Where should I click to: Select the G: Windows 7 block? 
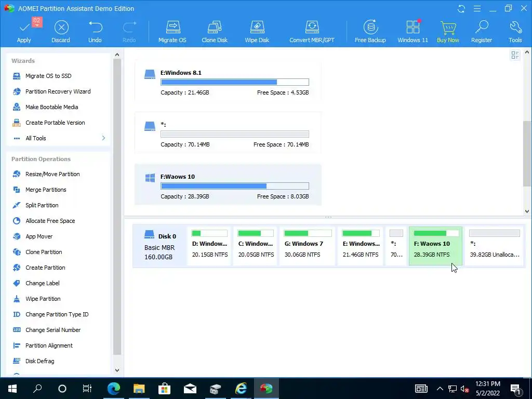click(x=308, y=246)
